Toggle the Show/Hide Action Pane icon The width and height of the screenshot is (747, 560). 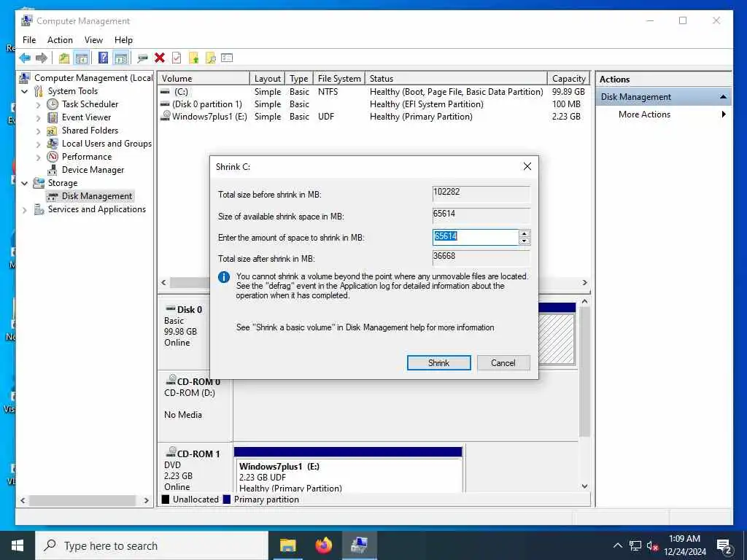[121, 58]
